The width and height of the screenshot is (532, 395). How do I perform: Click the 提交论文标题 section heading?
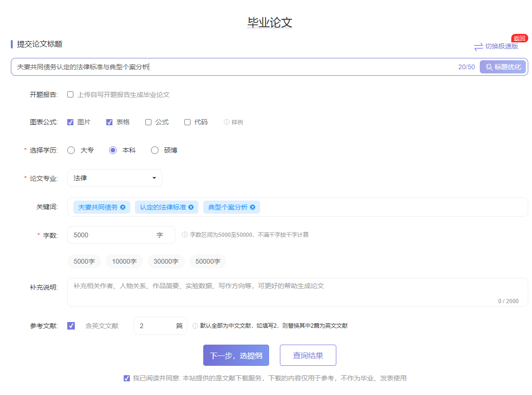(x=40, y=44)
